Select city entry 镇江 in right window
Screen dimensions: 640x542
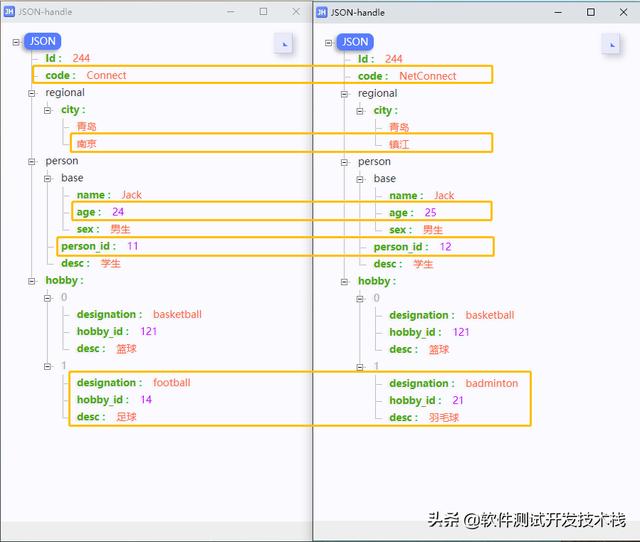(399, 144)
